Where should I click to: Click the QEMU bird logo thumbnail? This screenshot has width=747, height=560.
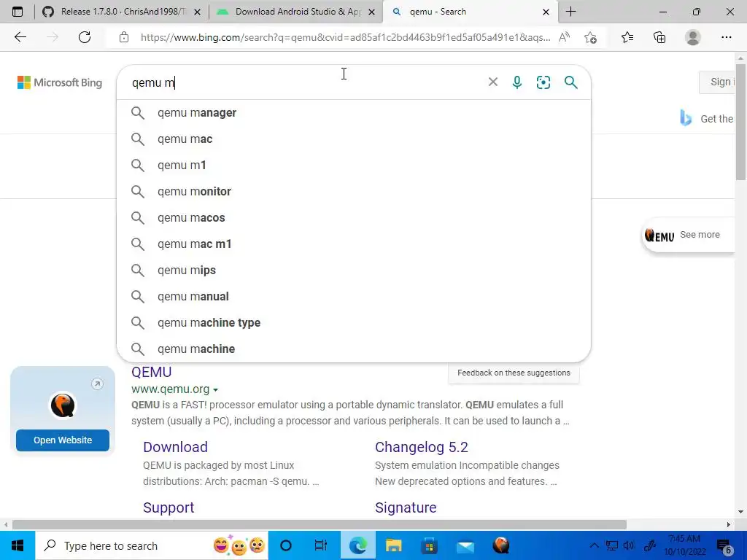[63, 405]
